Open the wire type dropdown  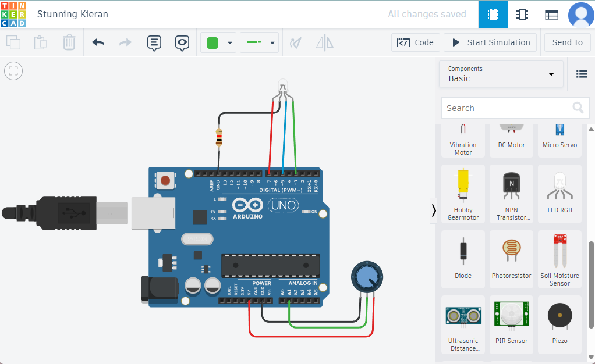(x=260, y=42)
